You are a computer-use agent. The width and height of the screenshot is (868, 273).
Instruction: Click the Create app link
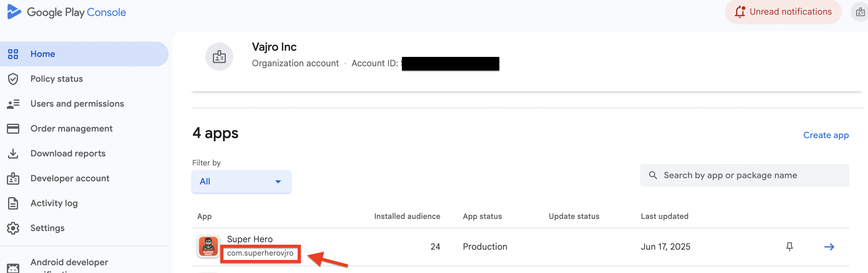tap(826, 135)
